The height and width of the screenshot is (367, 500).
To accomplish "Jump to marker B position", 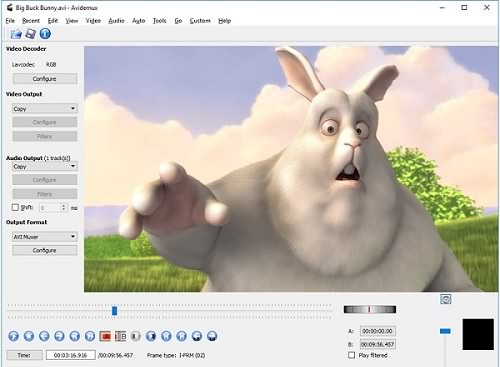I will click(x=212, y=336).
